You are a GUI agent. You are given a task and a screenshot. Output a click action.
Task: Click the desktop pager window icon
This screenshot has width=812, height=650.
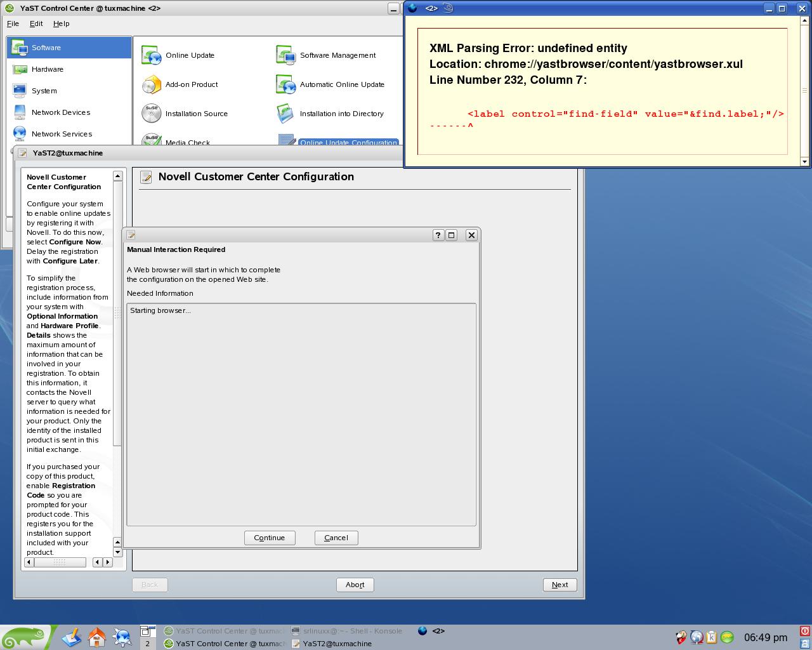tap(147, 631)
